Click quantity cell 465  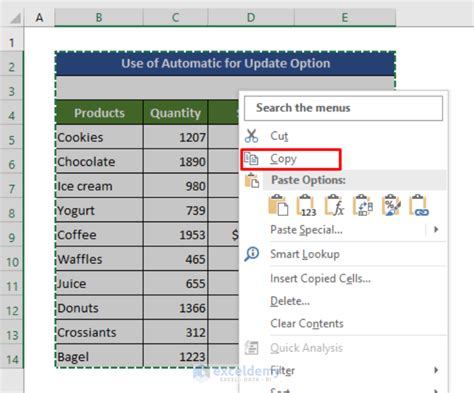coord(176,259)
